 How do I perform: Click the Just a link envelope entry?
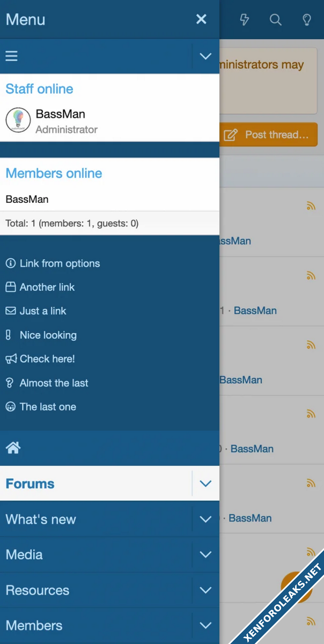[x=42, y=311]
